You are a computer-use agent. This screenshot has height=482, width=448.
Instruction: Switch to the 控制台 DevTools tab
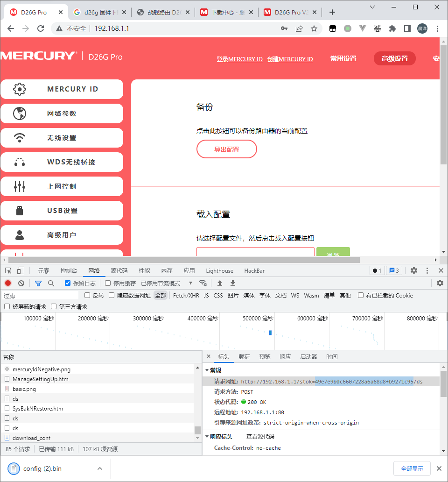click(69, 271)
